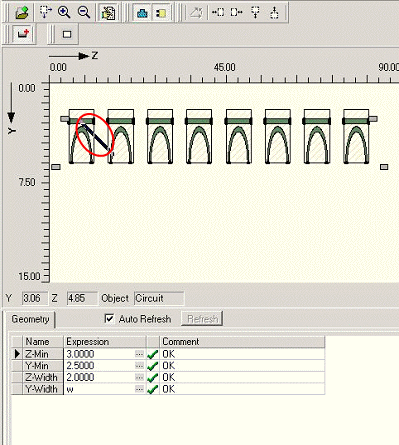Toggle the yellow component view icon
Image resolution: width=399 pixels, height=445 pixels.
[161, 13]
